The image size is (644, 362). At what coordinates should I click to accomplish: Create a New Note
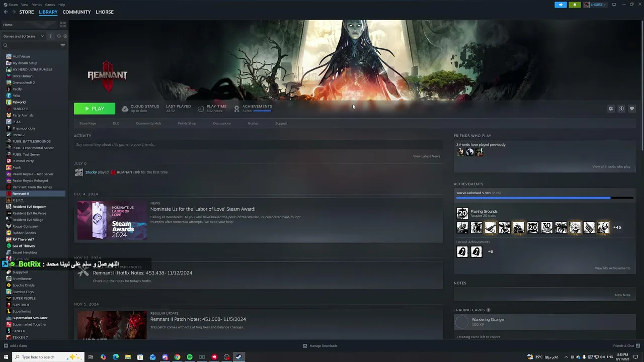click(622, 295)
